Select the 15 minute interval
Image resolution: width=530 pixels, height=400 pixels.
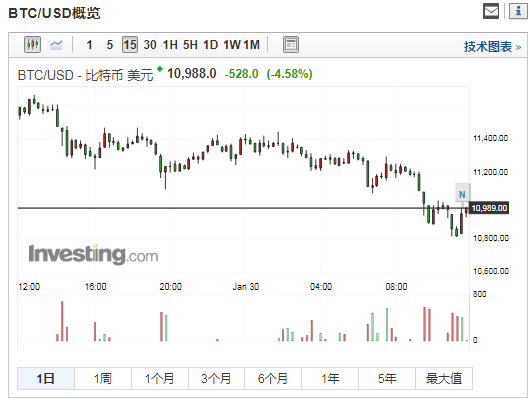(x=130, y=45)
